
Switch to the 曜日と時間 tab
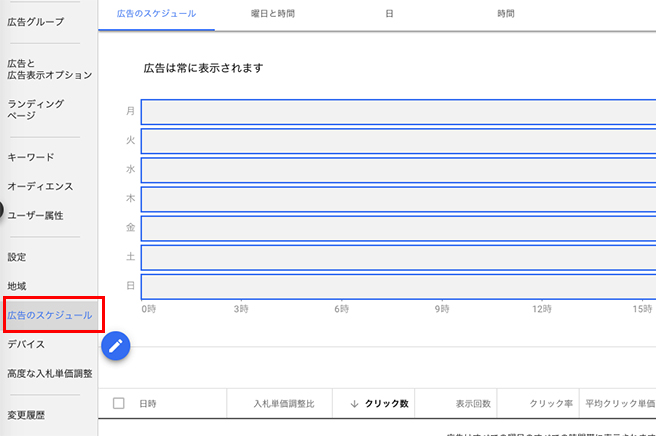[273, 14]
